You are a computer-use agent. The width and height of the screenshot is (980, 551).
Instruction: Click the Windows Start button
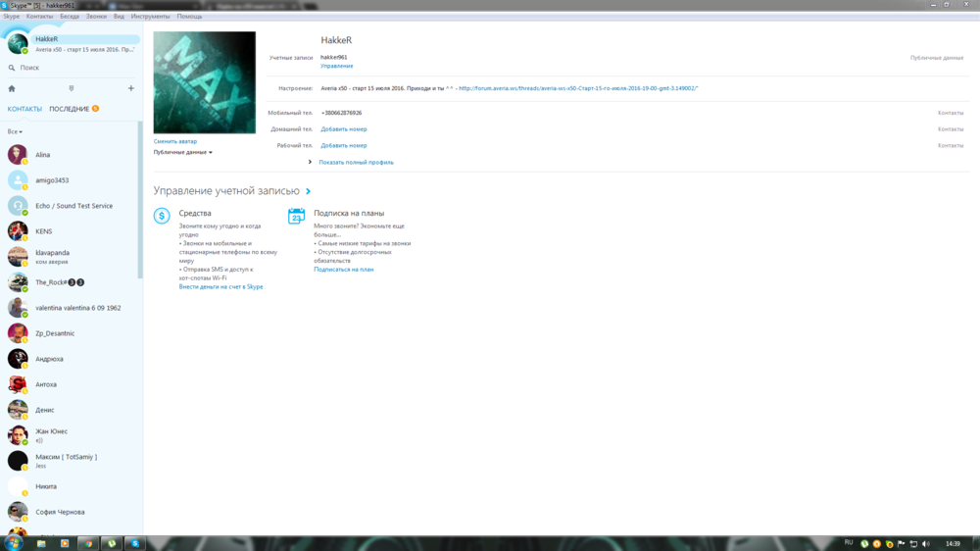(14, 542)
